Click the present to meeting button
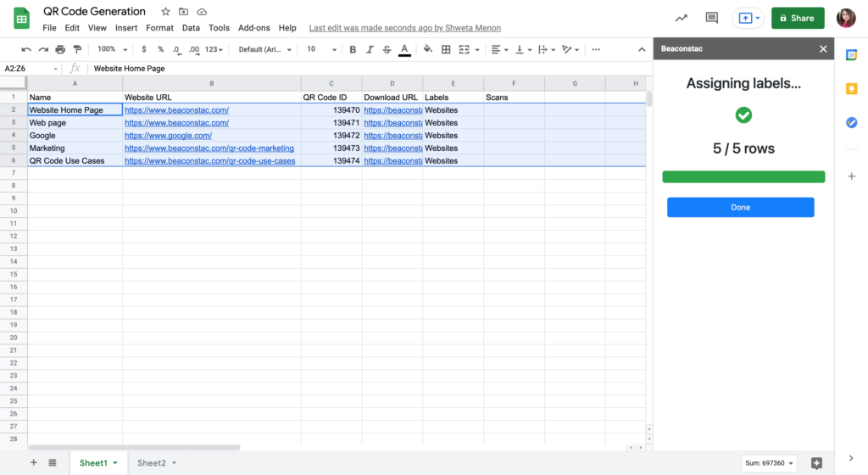 748,19
